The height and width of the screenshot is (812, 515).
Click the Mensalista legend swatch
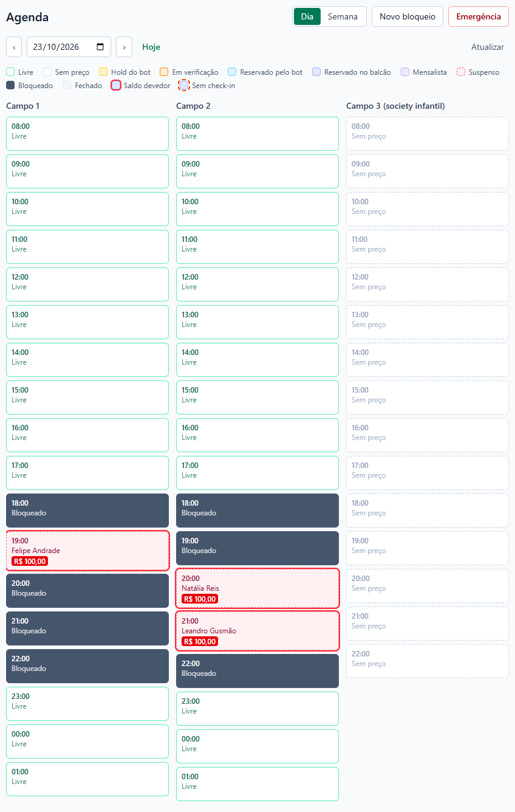[x=405, y=72]
